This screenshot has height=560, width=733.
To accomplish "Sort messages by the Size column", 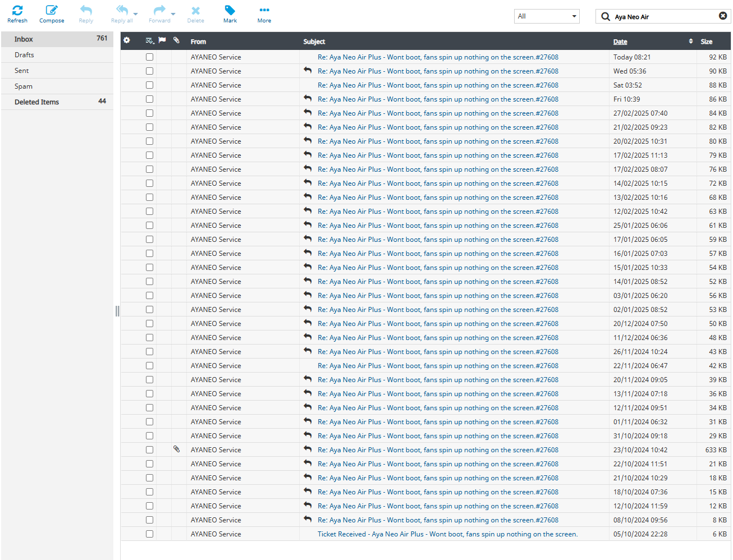I will [707, 42].
